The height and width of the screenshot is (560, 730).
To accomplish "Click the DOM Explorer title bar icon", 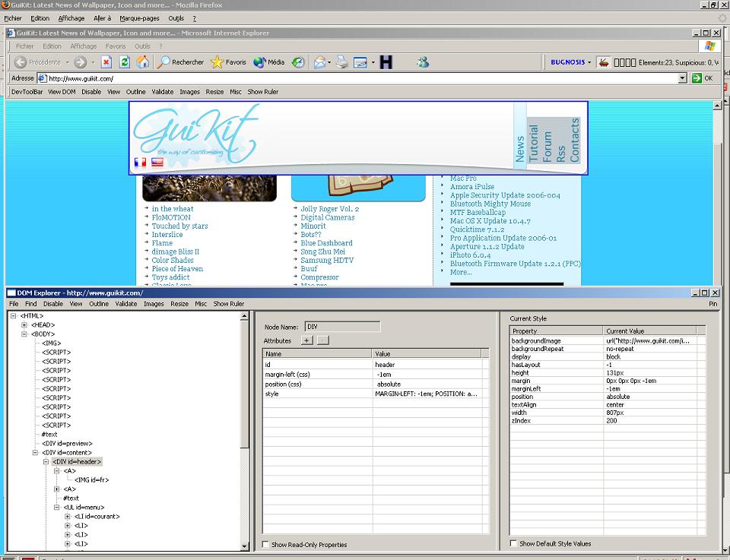I will tap(11, 293).
